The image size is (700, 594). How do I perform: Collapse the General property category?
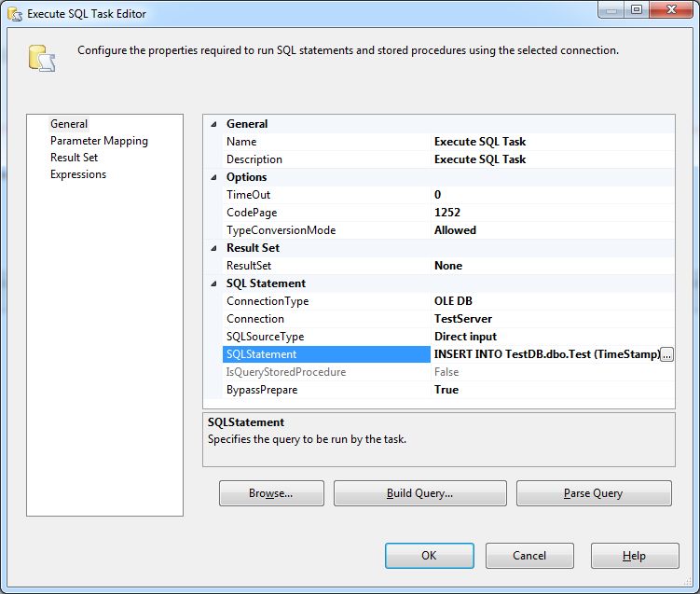click(x=214, y=124)
